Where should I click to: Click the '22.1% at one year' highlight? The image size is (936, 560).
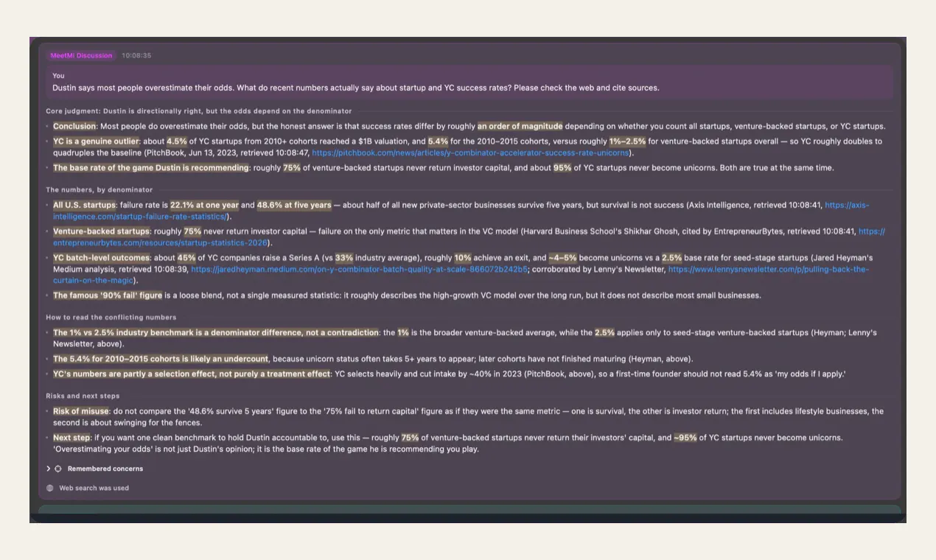tap(204, 206)
